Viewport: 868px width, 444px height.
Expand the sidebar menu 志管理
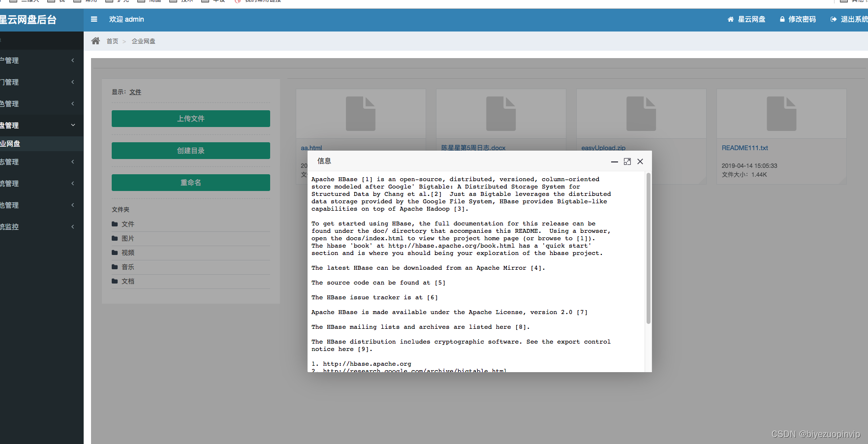pos(42,162)
